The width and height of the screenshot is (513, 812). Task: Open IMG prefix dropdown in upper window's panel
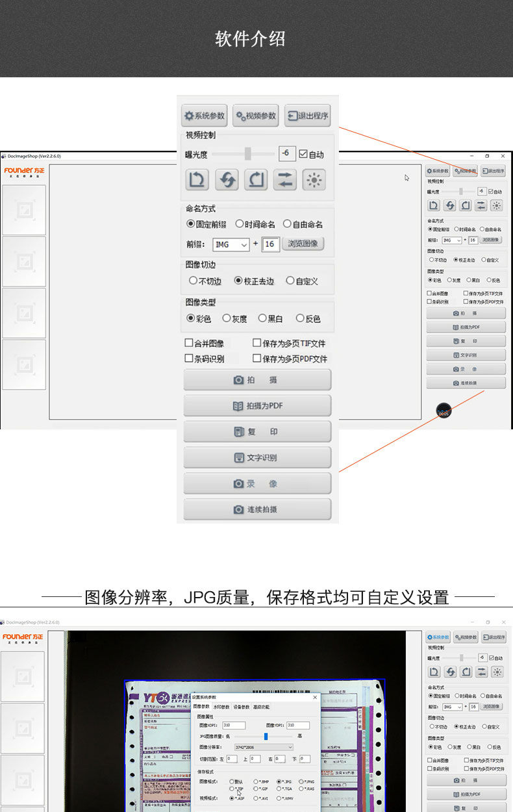452,240
